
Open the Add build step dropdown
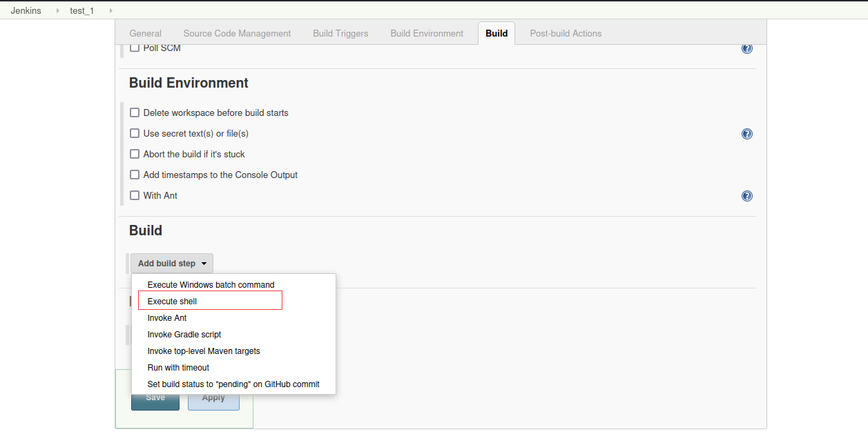172,264
